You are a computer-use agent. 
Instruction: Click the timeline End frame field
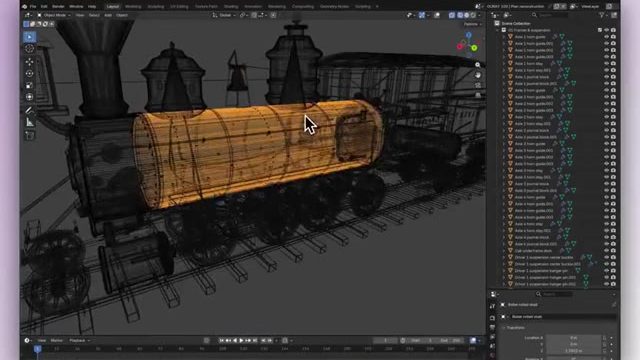point(451,340)
